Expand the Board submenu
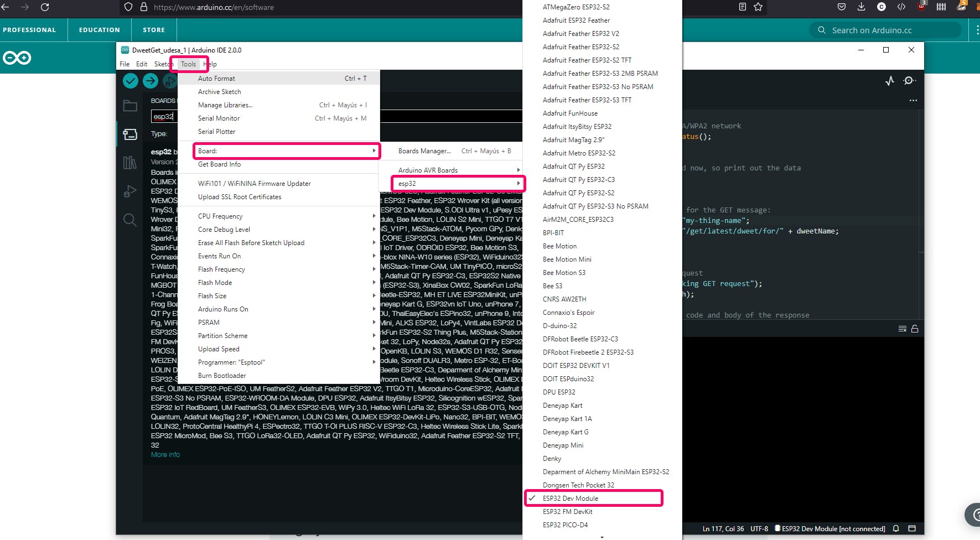This screenshot has height=540, width=980. click(286, 151)
